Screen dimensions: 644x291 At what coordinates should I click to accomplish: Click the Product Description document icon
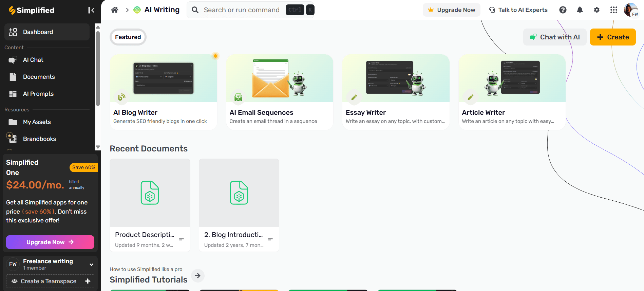tap(150, 193)
